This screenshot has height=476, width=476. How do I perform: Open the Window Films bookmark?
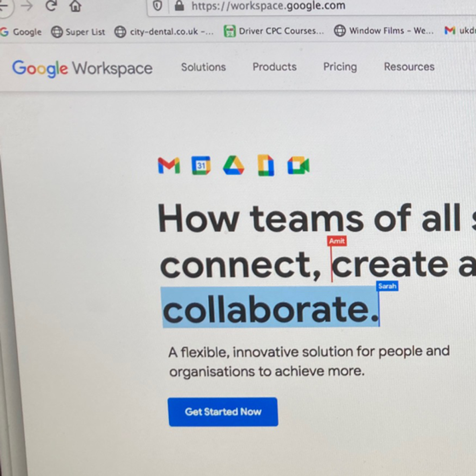point(384,31)
